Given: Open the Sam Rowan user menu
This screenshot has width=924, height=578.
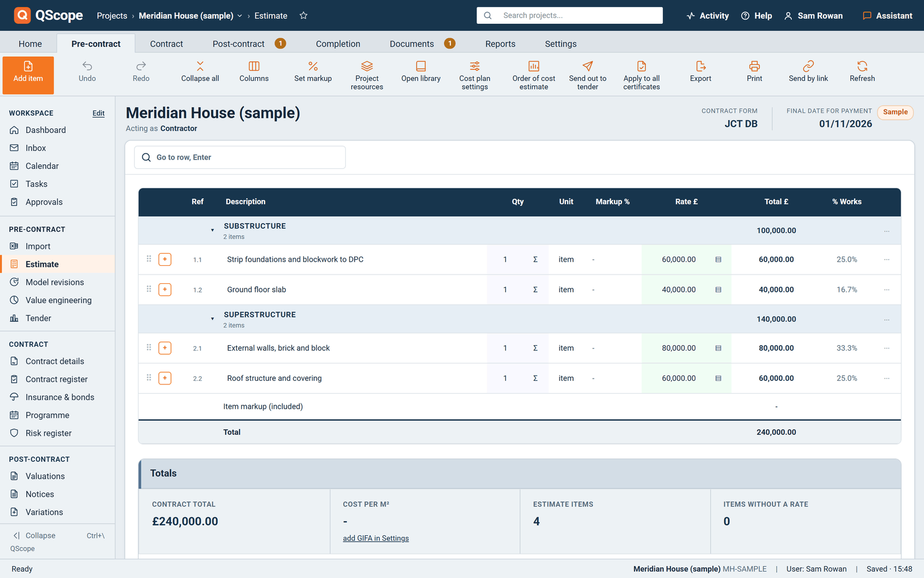Looking at the screenshot, I should pos(814,16).
